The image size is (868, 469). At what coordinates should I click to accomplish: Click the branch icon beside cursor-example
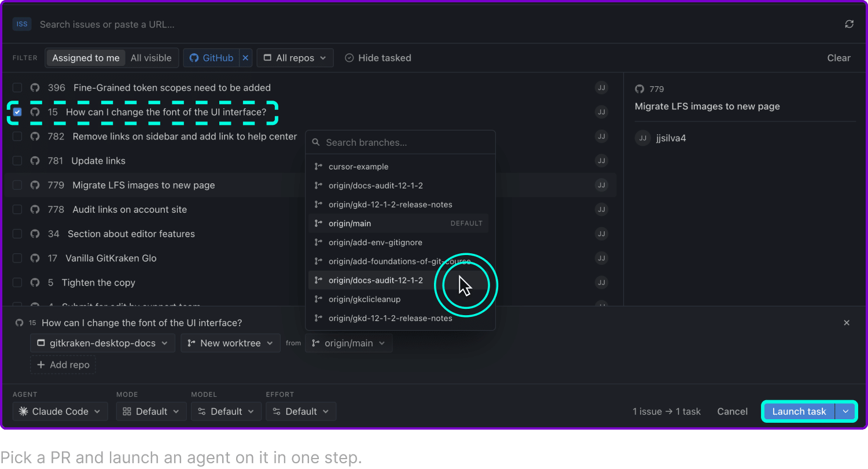click(318, 167)
